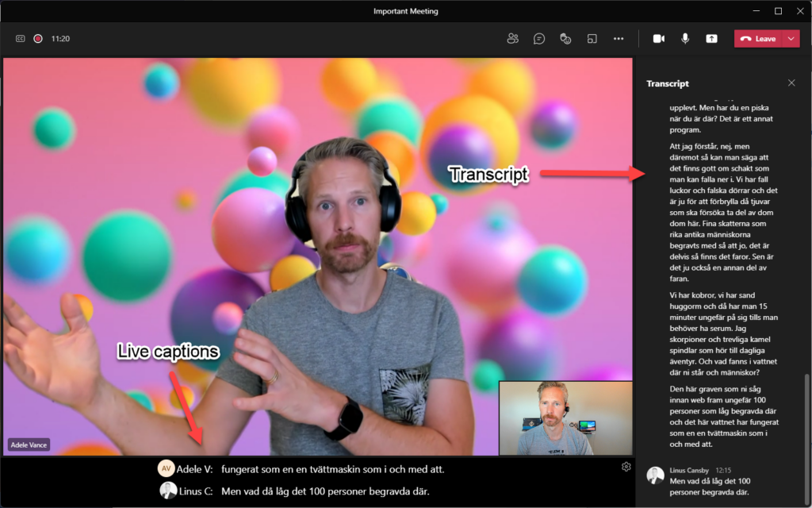This screenshot has height=508, width=812.
Task: Open the meeting chat
Action: [x=539, y=39]
